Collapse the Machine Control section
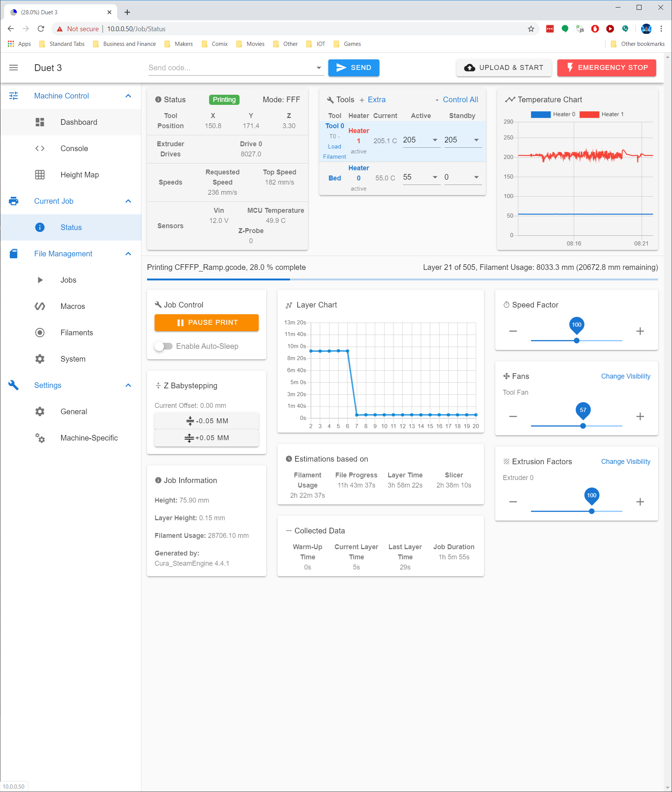This screenshot has height=792, width=672. tap(128, 96)
